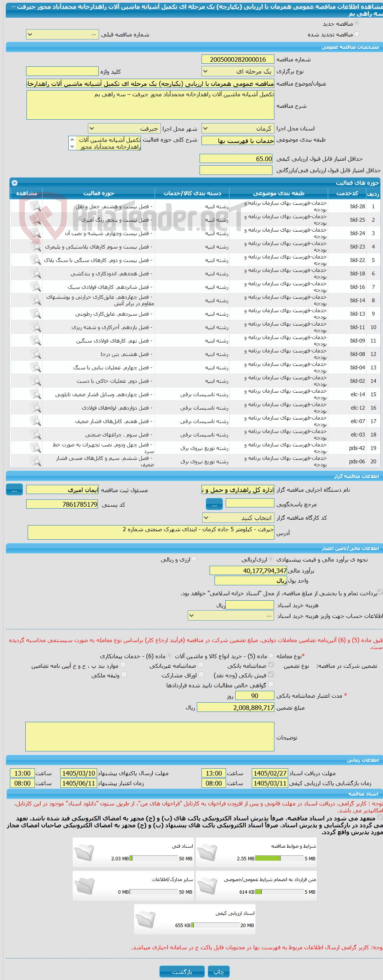This screenshot has width=383, height=980.
Task: Open view icon for row elc-03
Action: pyautogui.click(x=35, y=435)
